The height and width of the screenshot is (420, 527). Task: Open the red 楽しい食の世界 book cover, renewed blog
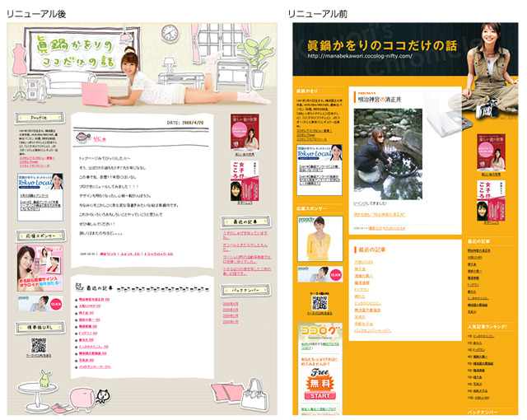[245, 132]
